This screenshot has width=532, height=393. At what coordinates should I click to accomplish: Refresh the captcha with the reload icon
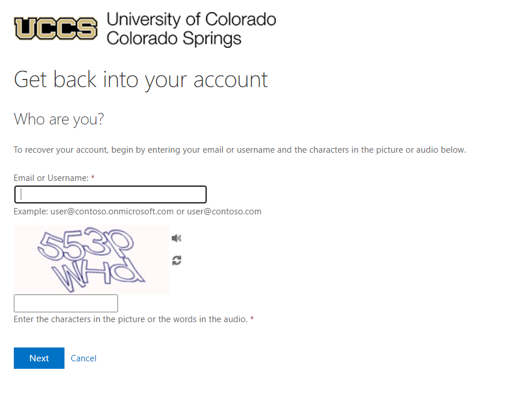(x=176, y=260)
